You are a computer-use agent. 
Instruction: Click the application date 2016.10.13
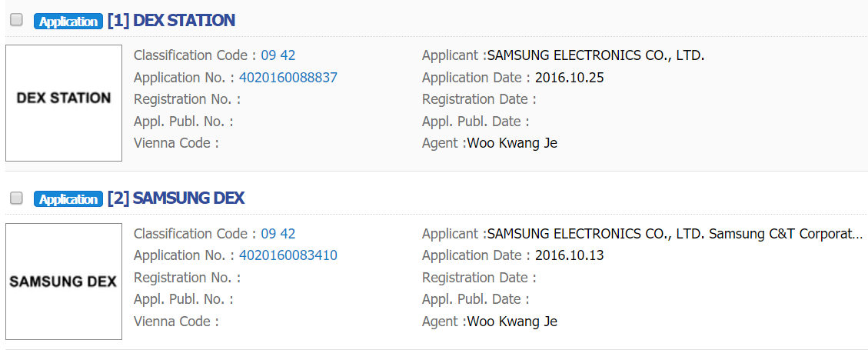[570, 255]
